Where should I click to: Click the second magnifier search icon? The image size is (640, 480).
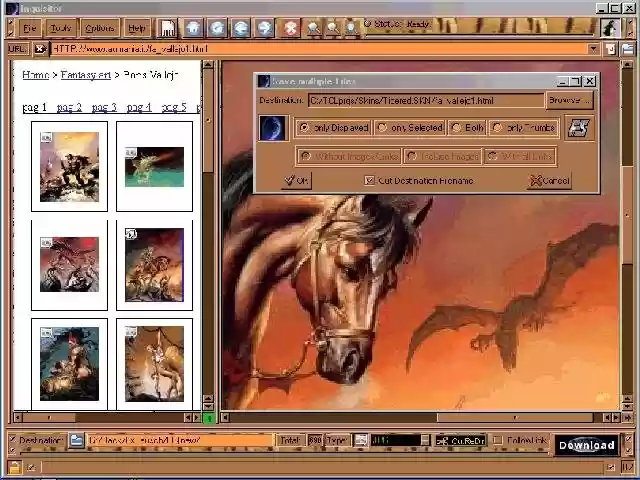point(333,28)
